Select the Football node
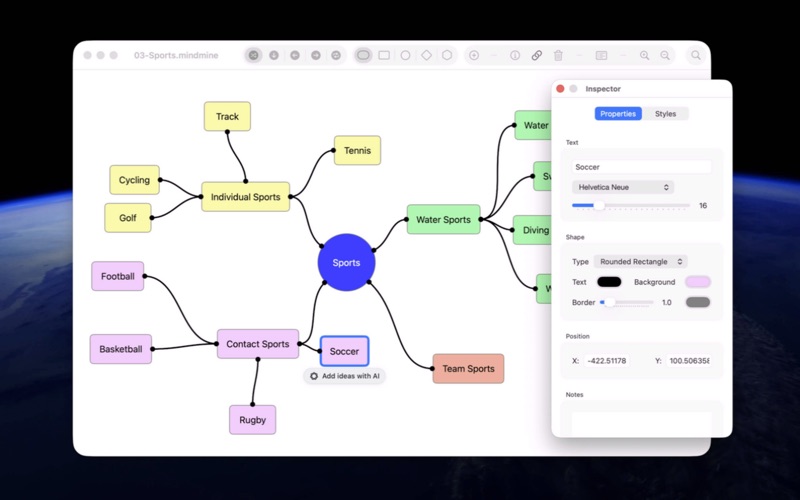 pyautogui.click(x=117, y=276)
